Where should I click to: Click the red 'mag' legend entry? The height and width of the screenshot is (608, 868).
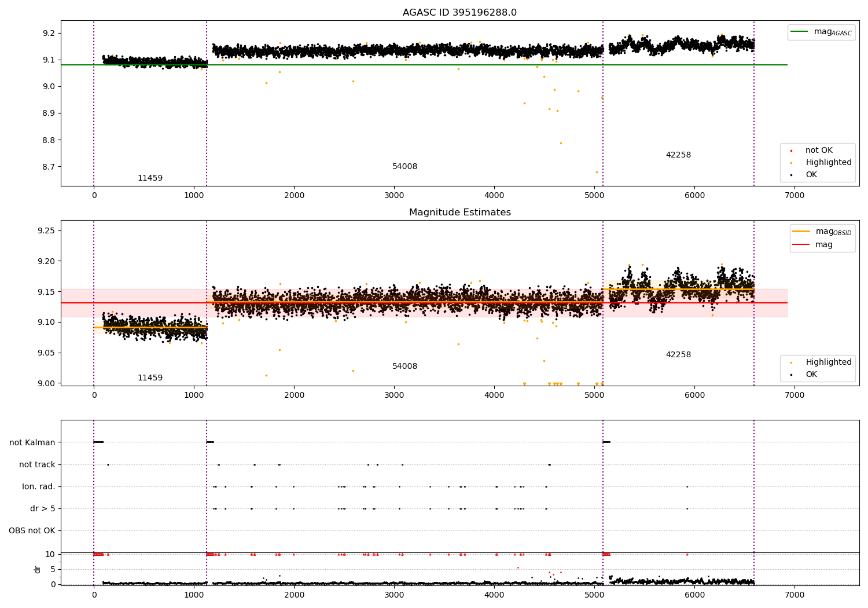813,245
